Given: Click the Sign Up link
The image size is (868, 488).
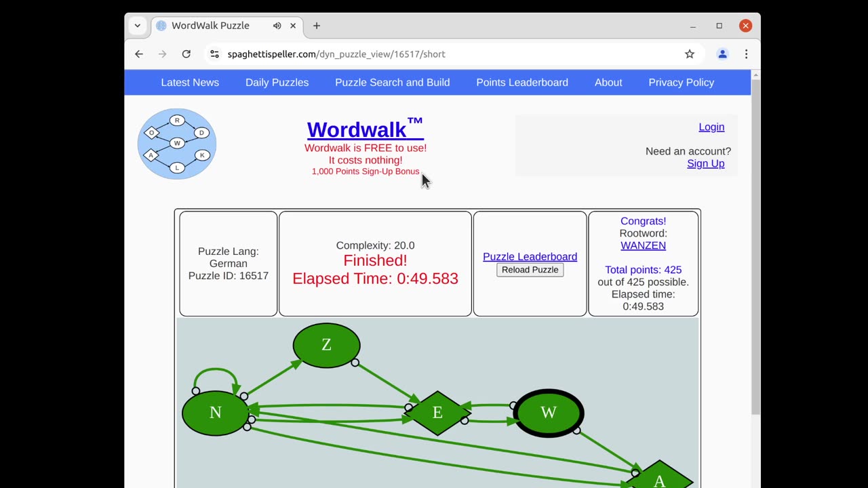Looking at the screenshot, I should tap(705, 163).
